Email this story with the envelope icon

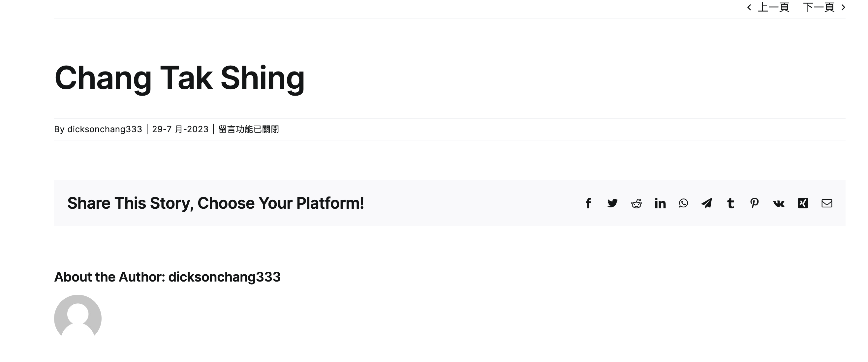(x=827, y=203)
